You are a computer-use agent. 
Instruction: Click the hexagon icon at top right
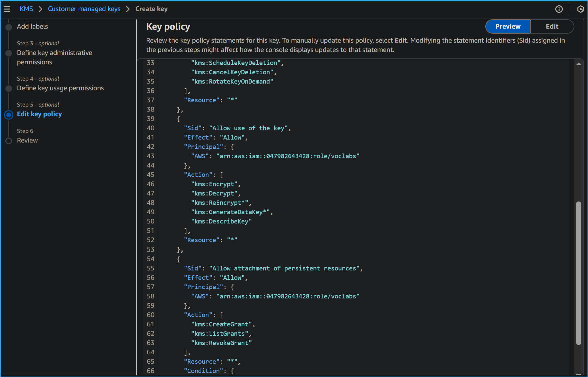click(x=580, y=9)
